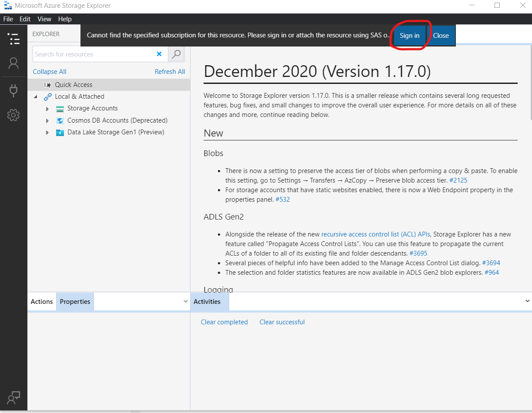Collapse the Local & Attached node
The height and width of the screenshot is (413, 532).
pyautogui.click(x=36, y=97)
